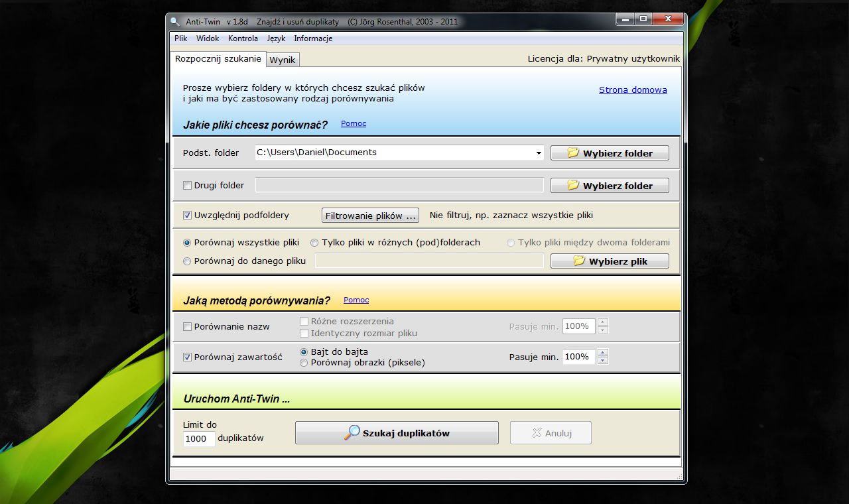Select Porównaj do danego pliku radio
Image resolution: width=849 pixels, height=504 pixels.
tap(187, 261)
